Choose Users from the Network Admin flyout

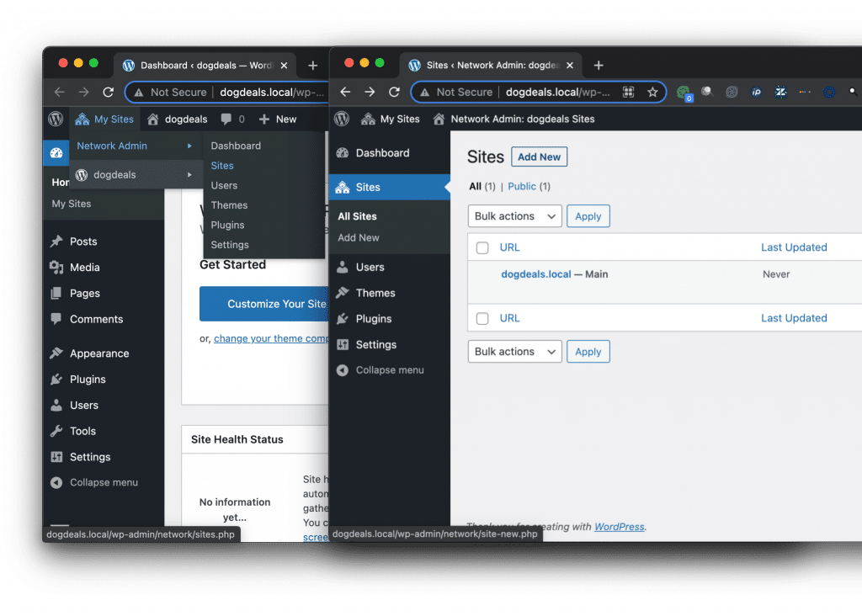coord(224,185)
